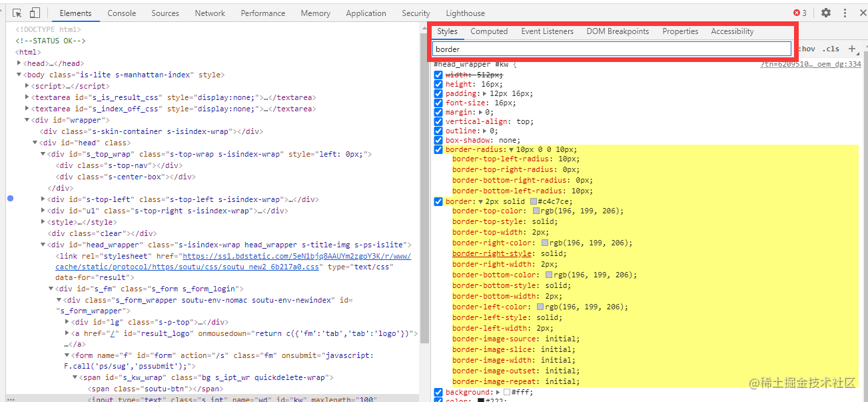Expand the div id="lg" node
The height and width of the screenshot is (402, 868).
[67, 322]
